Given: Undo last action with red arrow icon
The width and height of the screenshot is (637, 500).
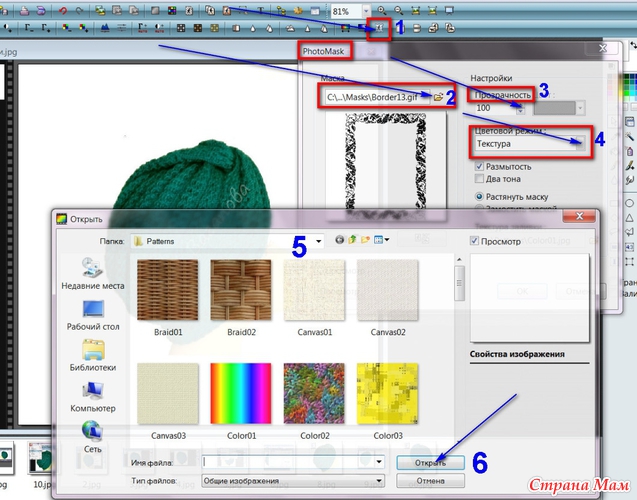Looking at the screenshot, I should click(x=63, y=11).
